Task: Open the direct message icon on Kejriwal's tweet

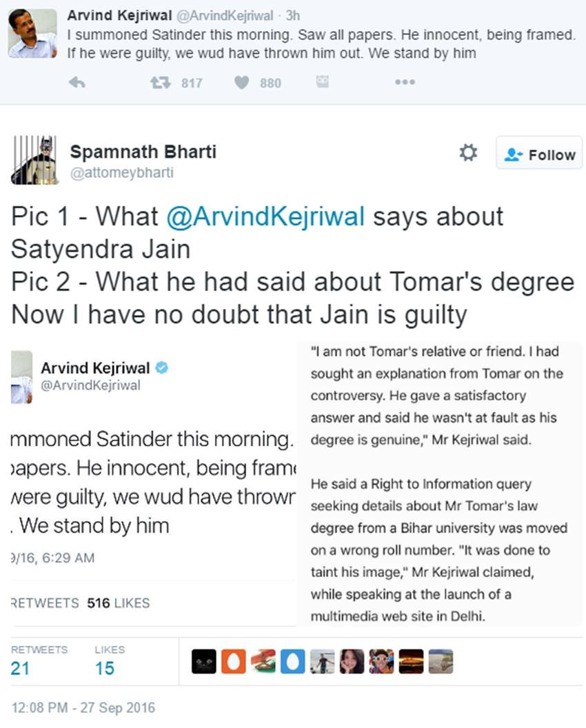Action: tap(321, 82)
